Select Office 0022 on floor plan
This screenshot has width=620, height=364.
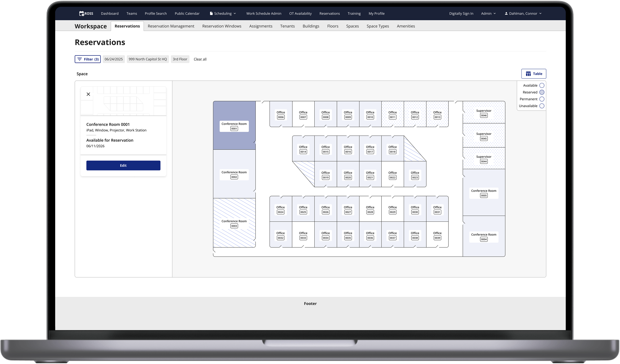tap(392, 175)
